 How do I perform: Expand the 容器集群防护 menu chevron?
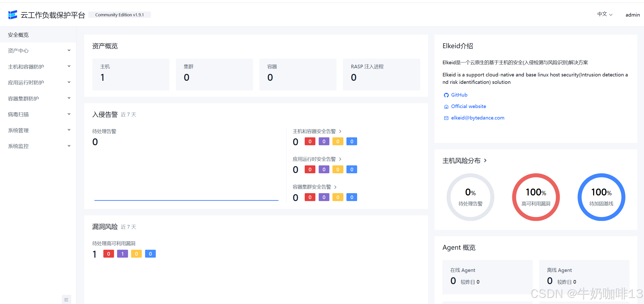click(69, 98)
